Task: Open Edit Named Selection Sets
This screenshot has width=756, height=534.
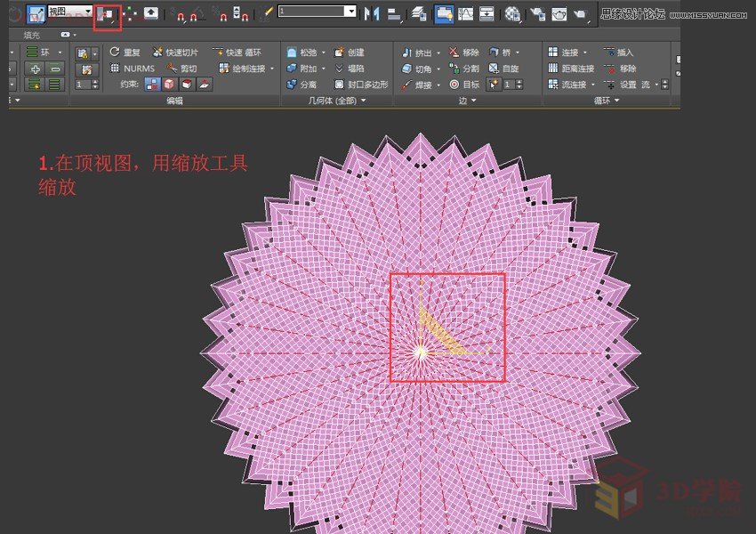Action: 266,13
